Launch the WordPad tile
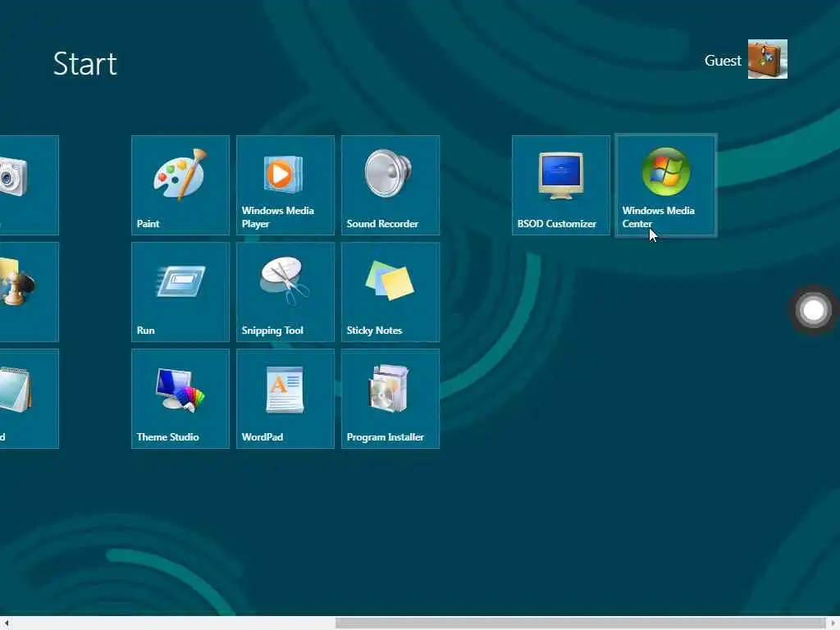Viewport: 840px width, 630px height. (x=285, y=399)
